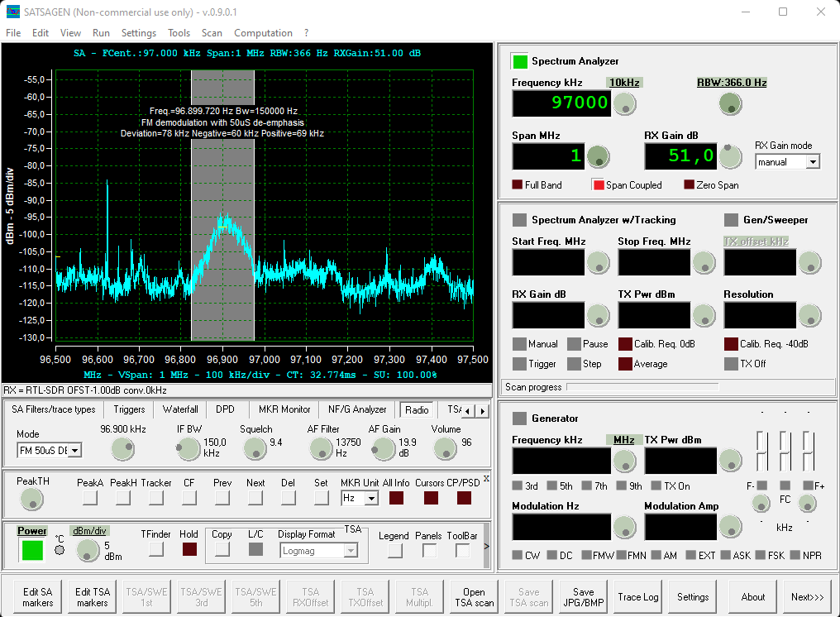Open the Settings menu
The height and width of the screenshot is (617, 840).
click(x=139, y=33)
